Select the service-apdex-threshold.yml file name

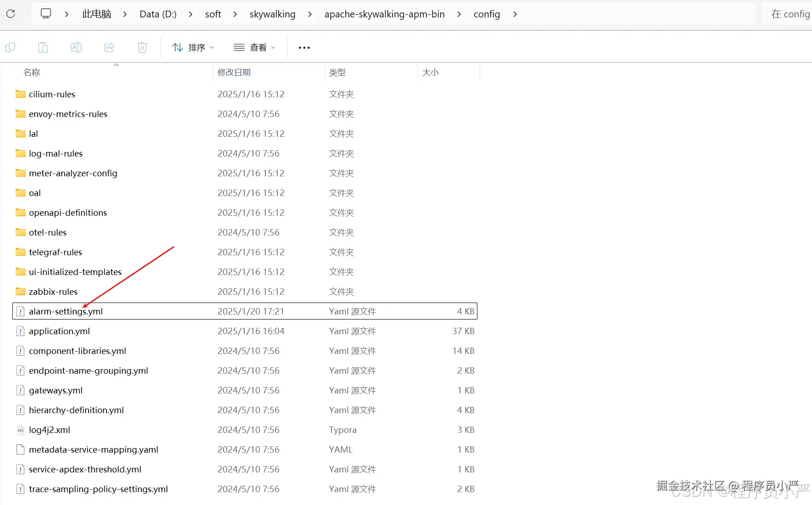pyautogui.click(x=85, y=469)
